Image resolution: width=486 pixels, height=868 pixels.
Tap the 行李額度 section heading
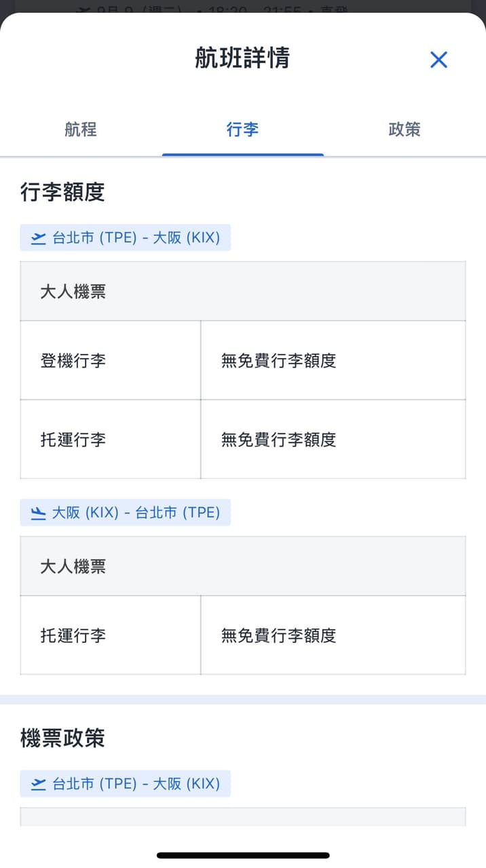(62, 192)
